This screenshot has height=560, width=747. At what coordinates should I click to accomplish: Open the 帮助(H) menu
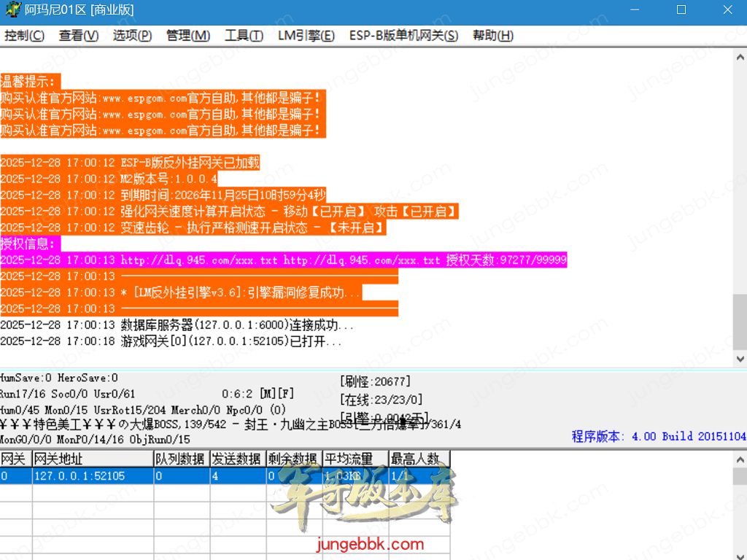point(493,36)
